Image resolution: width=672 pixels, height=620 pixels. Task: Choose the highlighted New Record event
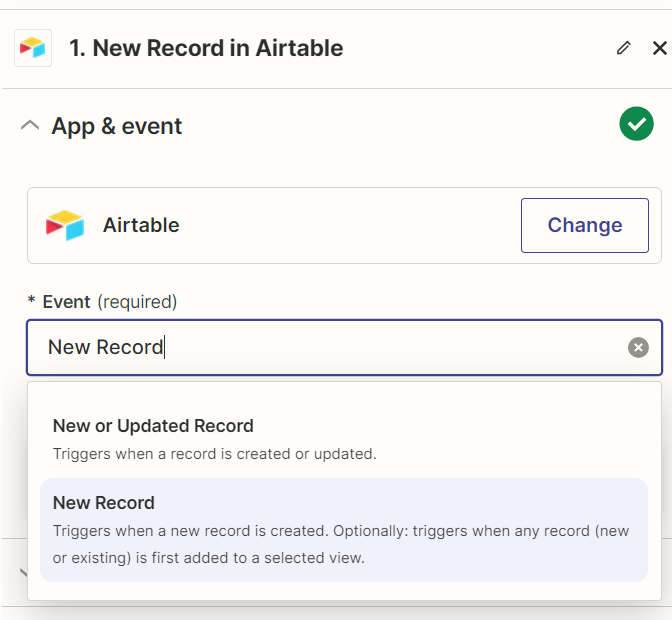(x=344, y=530)
